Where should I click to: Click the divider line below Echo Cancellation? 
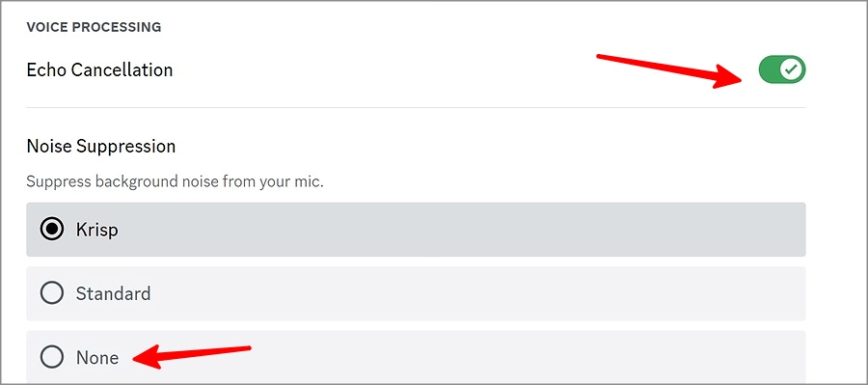click(x=417, y=107)
